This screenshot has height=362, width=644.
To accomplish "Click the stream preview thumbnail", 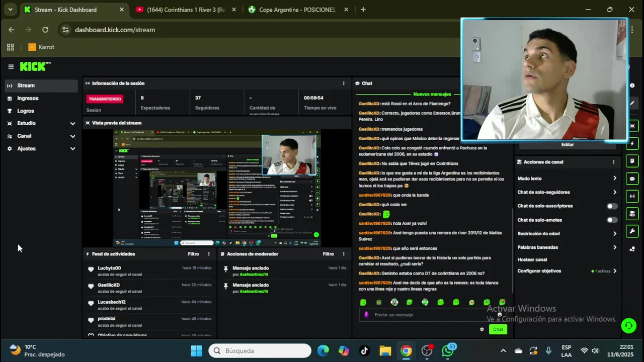I will tap(217, 188).
